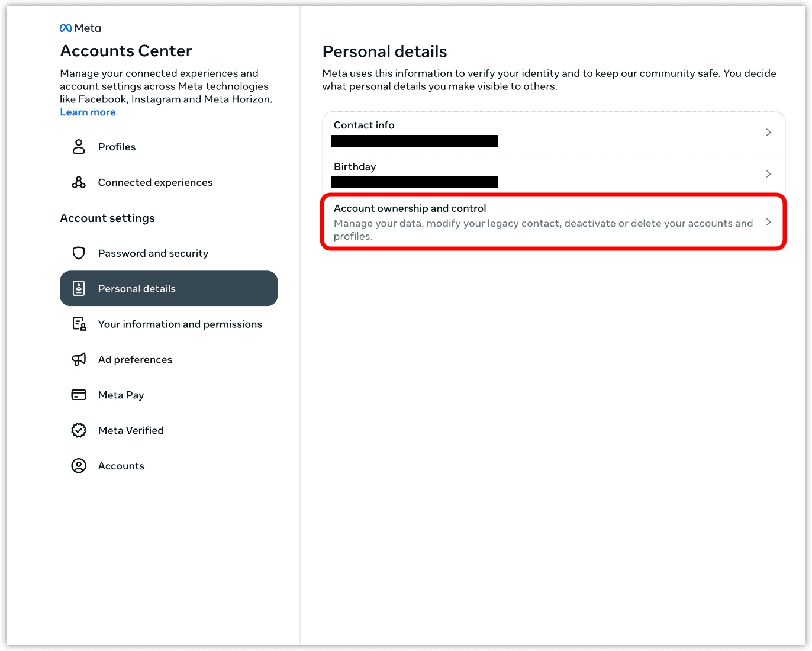Open Meta Verified menu label
This screenshot has height=651, width=812.
coord(131,430)
